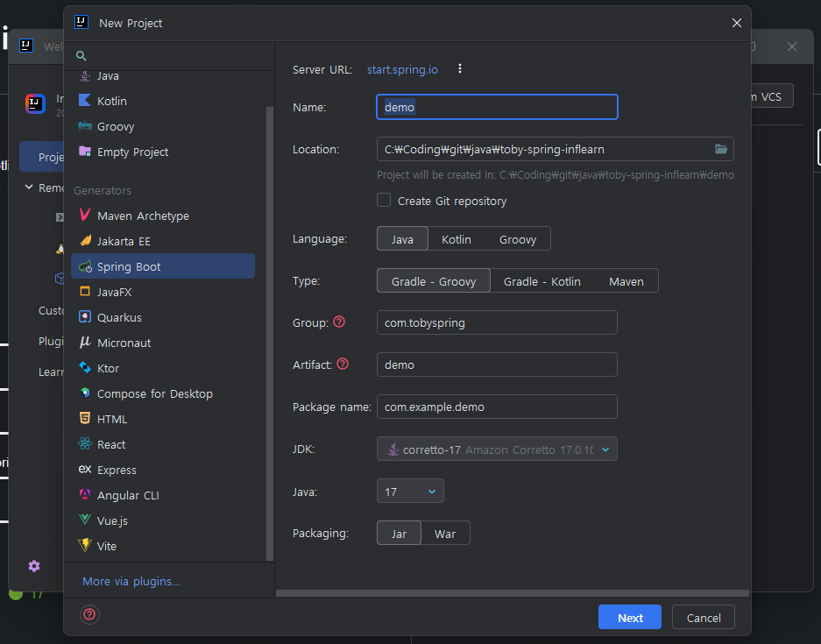Choose Maven build type
This screenshot has height=644, width=821.
[x=626, y=281]
